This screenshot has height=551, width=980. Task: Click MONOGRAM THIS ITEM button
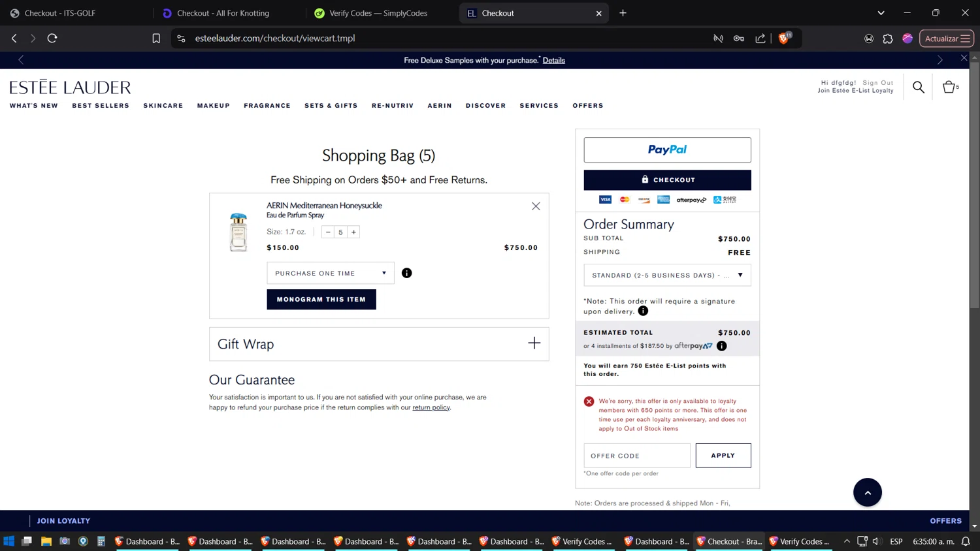[x=321, y=299]
